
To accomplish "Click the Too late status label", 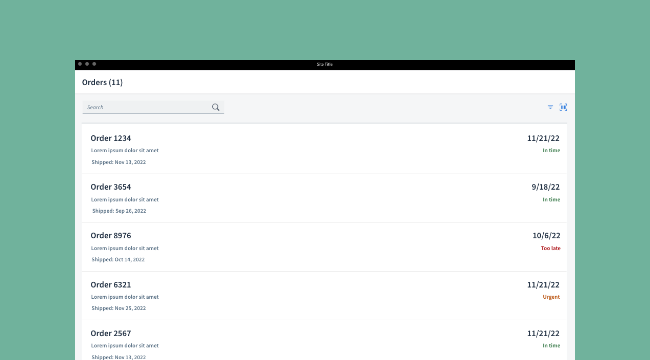I will coord(551,248).
